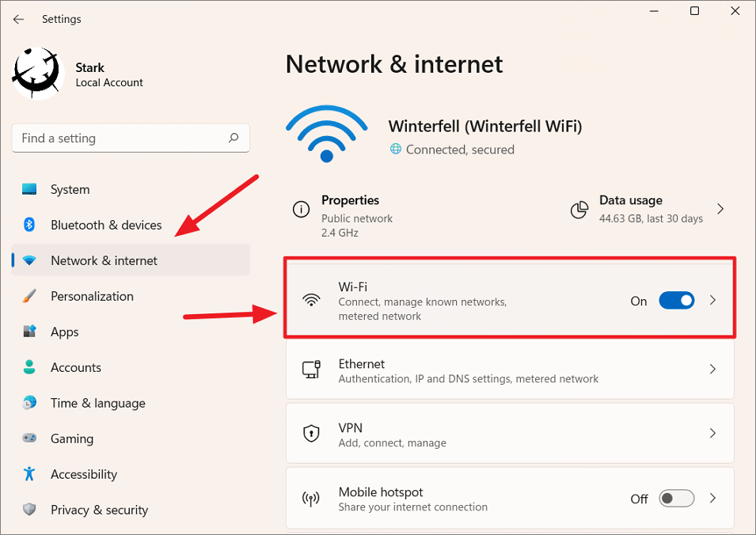
Task: Open Ethernet settings via its chevron
Action: click(712, 369)
